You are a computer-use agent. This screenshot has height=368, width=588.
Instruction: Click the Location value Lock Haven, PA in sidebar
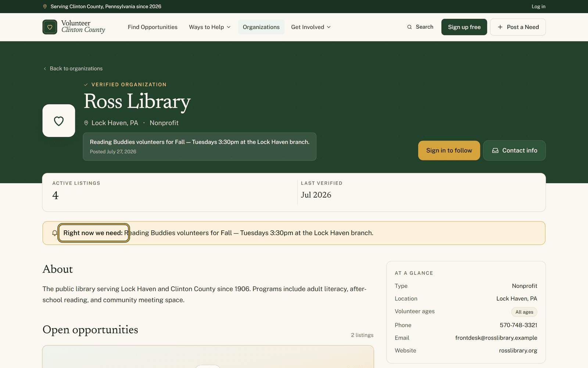coord(517,299)
